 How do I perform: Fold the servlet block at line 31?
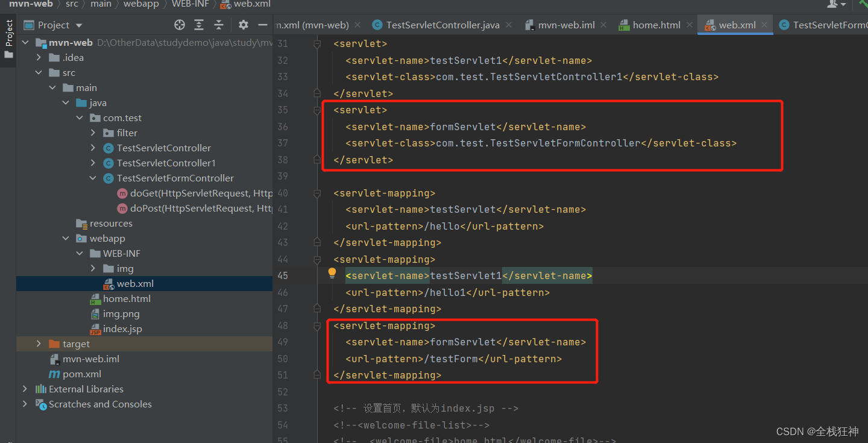point(316,44)
